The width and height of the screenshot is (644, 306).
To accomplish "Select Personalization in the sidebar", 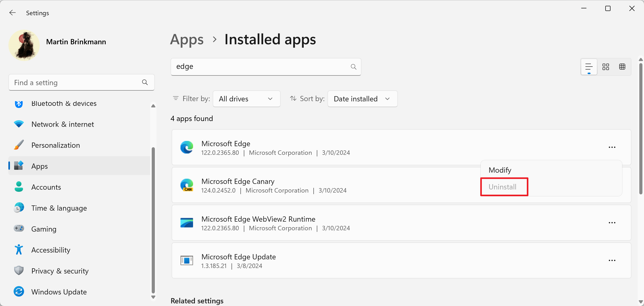I will (79, 145).
